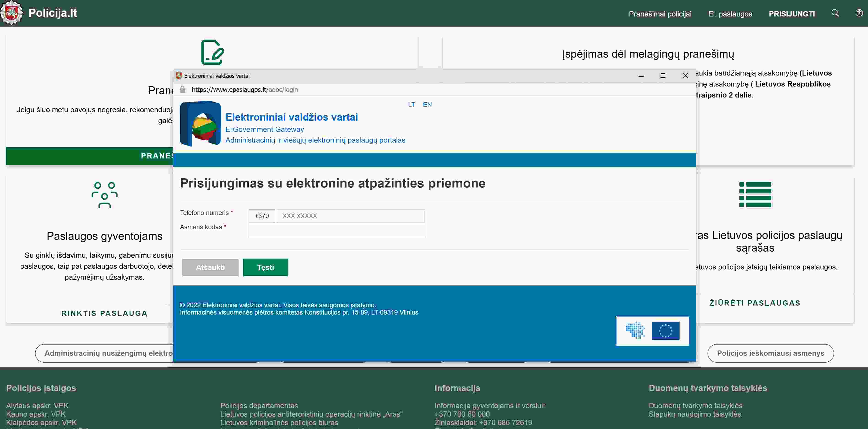This screenshot has width=868, height=429.
Task: Click phone number +370 700 60 000
Action: point(462,414)
